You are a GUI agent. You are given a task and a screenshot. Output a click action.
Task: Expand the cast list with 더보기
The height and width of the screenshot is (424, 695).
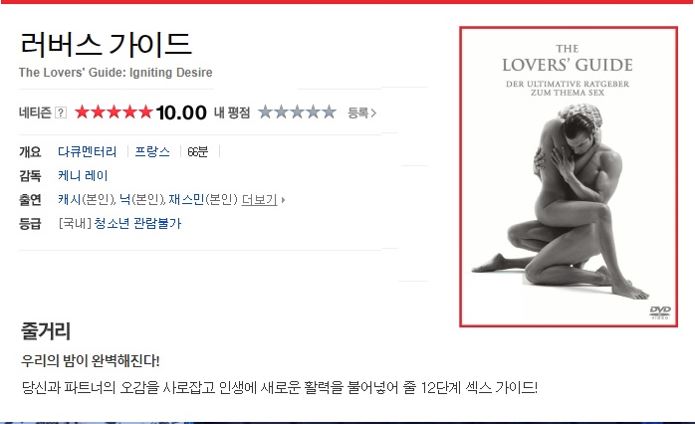(259, 200)
